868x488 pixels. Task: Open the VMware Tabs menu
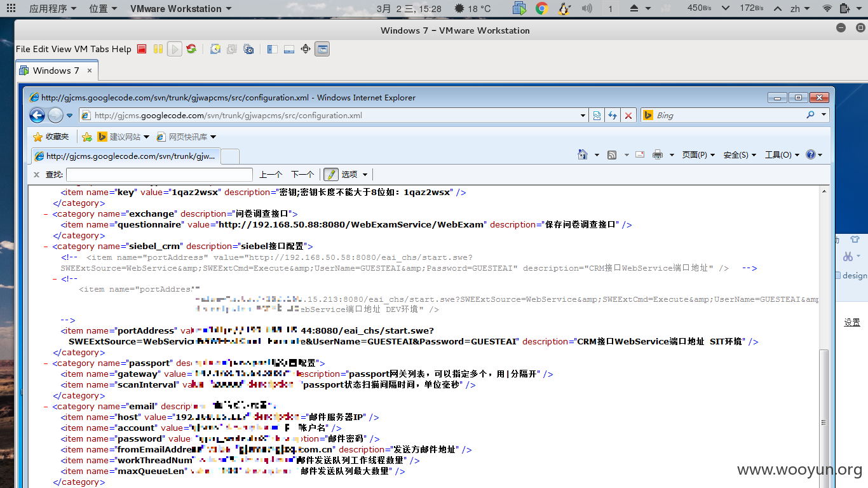pyautogui.click(x=100, y=49)
